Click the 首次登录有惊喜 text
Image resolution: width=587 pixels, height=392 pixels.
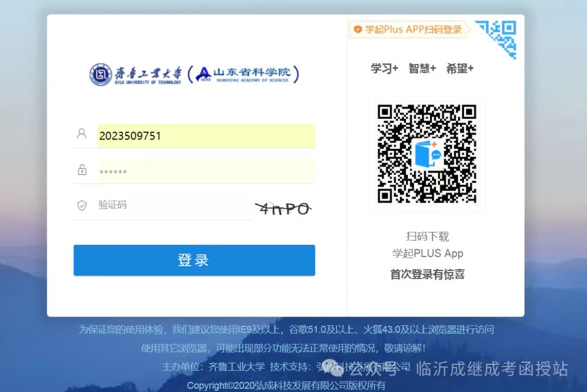click(428, 274)
